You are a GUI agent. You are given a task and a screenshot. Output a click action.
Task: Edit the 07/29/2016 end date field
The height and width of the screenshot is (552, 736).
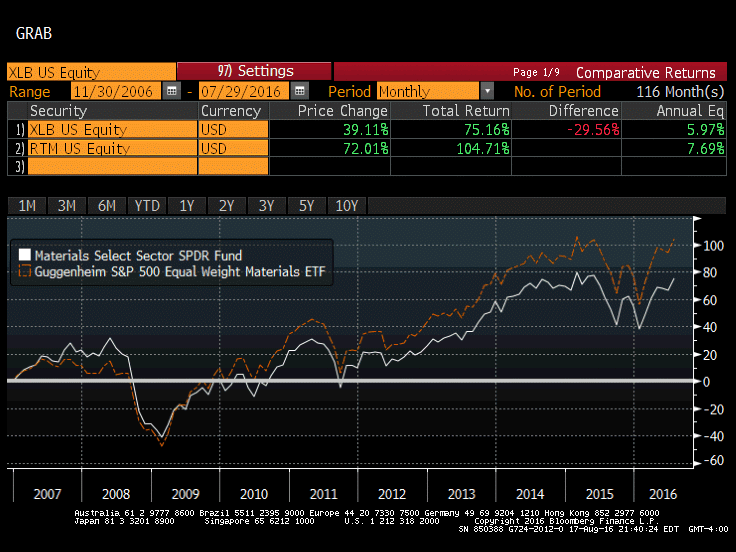coord(243,91)
